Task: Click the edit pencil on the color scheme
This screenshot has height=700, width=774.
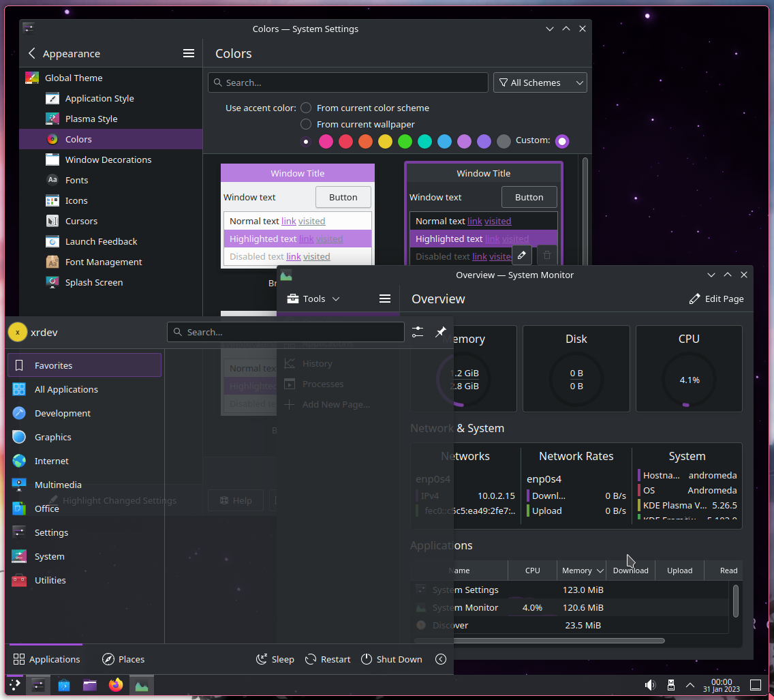Action: point(521,255)
